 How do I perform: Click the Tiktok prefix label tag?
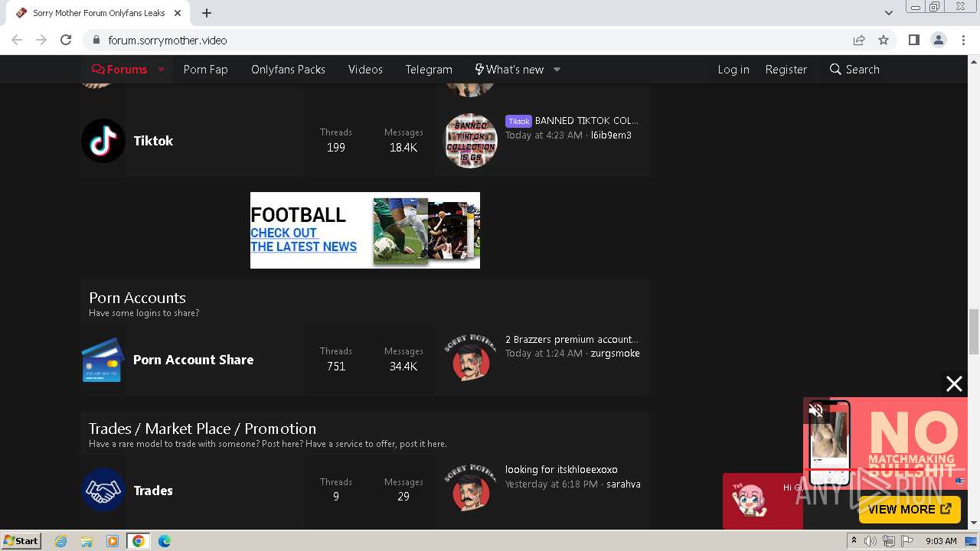(518, 121)
